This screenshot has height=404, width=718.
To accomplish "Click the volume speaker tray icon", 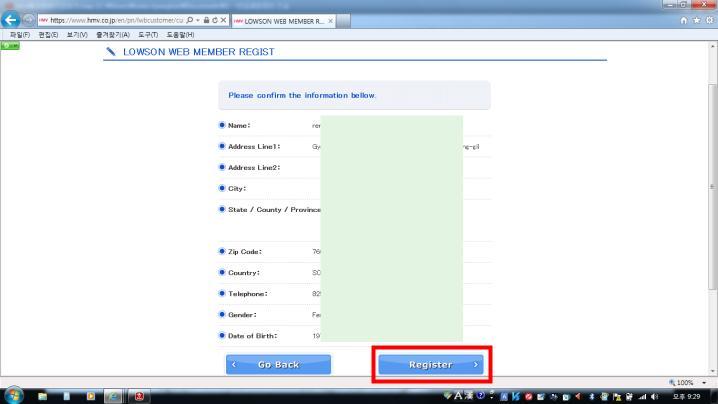I will pos(653,395).
